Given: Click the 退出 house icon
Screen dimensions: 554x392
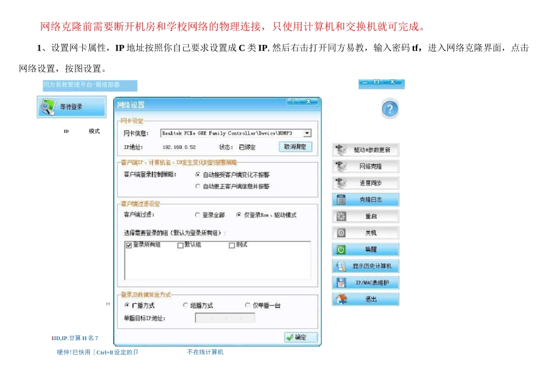Looking at the screenshot, I should pos(341,299).
